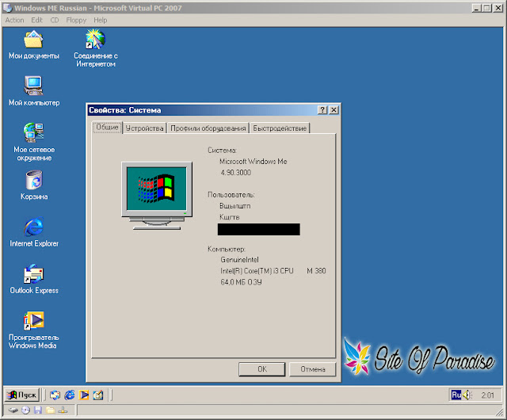Screen dimensions: 507x420
Task: Open the Edit menu
Action: (x=37, y=20)
